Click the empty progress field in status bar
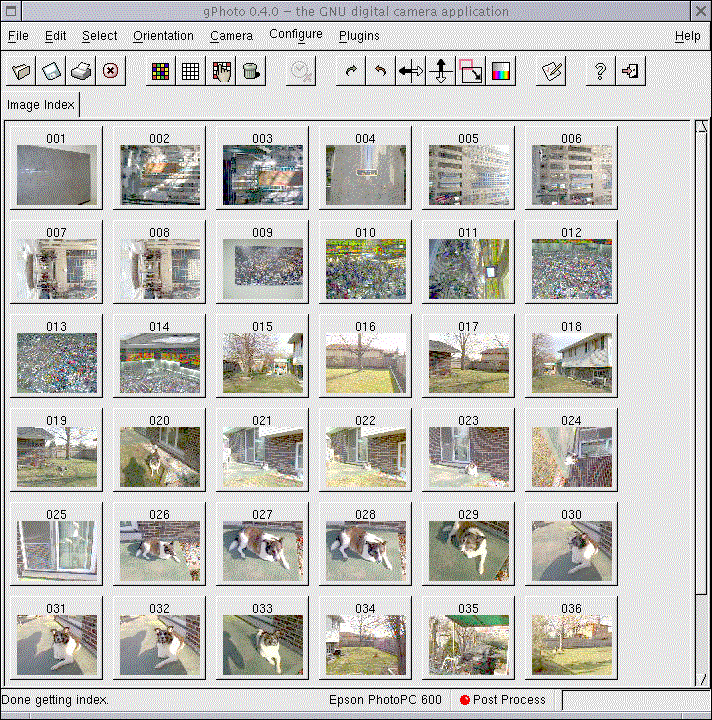This screenshot has height=720, width=712. (x=636, y=700)
